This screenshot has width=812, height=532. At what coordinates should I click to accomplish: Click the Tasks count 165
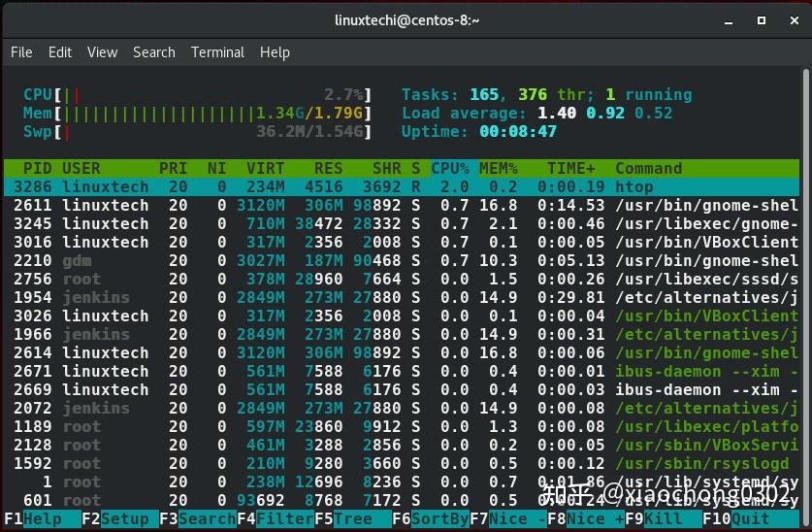tap(484, 95)
